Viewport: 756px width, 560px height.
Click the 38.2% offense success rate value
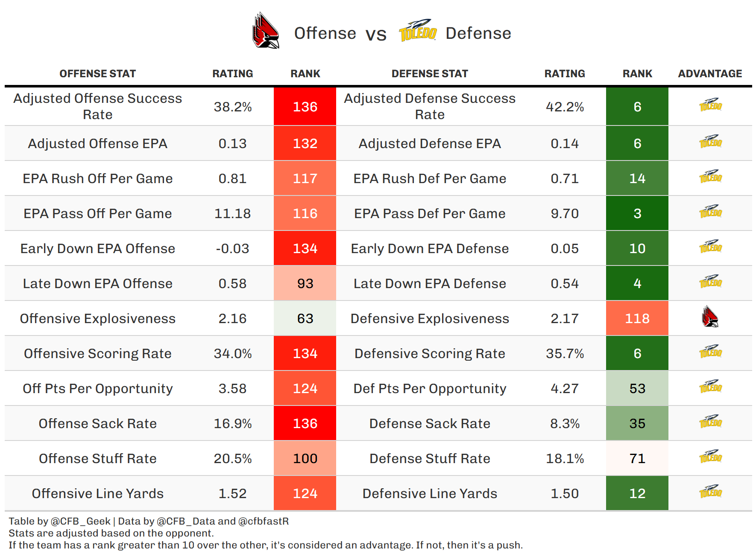(233, 107)
